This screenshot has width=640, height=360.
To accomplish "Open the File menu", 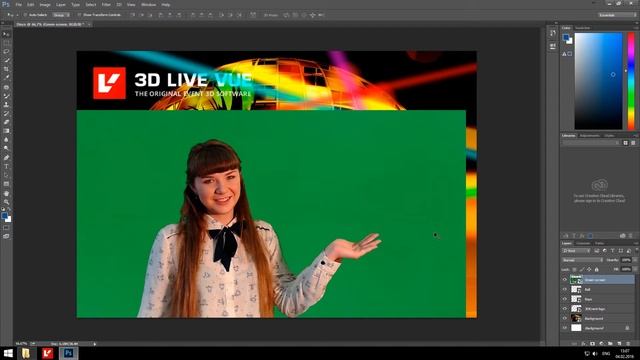I will (18, 5).
